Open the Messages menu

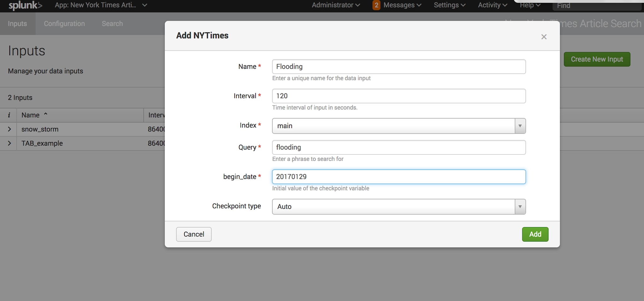click(402, 5)
